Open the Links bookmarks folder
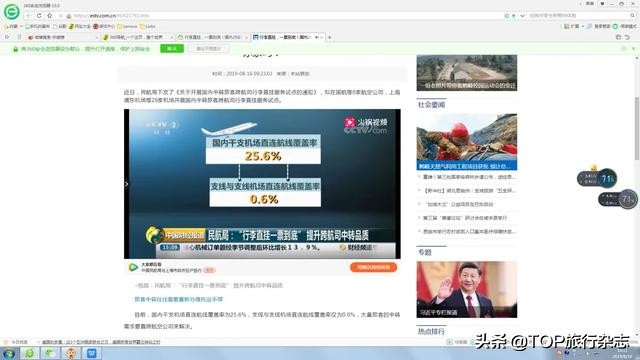Image resolution: width=640 pixels, height=360 pixels. coord(147,26)
